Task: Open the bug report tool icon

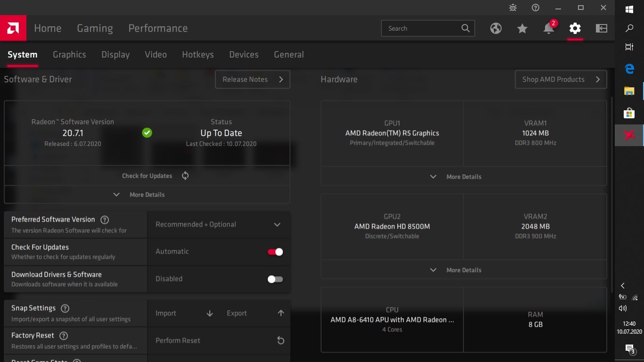Action: click(513, 8)
